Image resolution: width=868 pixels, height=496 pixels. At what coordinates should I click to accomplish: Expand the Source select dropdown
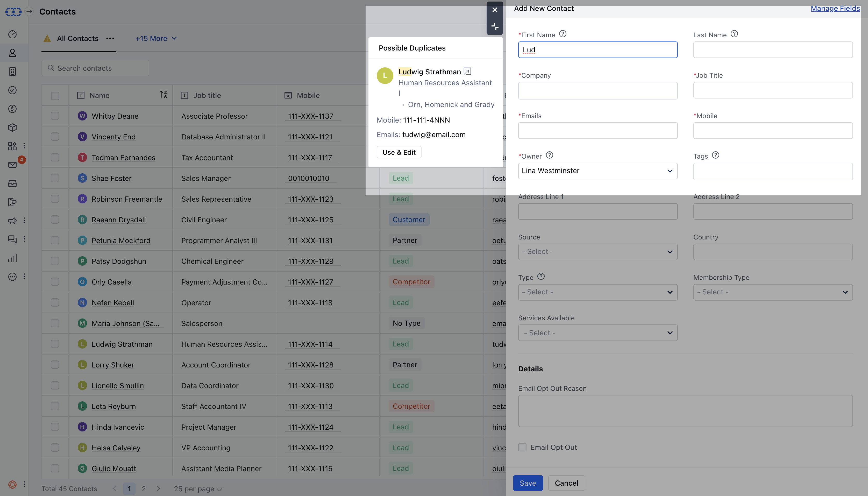(x=597, y=252)
